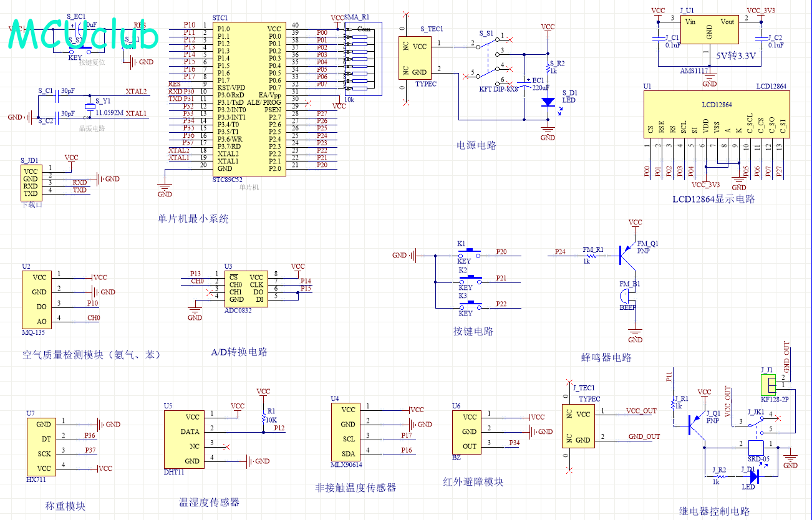Click the DHT11 sensor component U5
The width and height of the screenshot is (812, 520).
(183, 439)
